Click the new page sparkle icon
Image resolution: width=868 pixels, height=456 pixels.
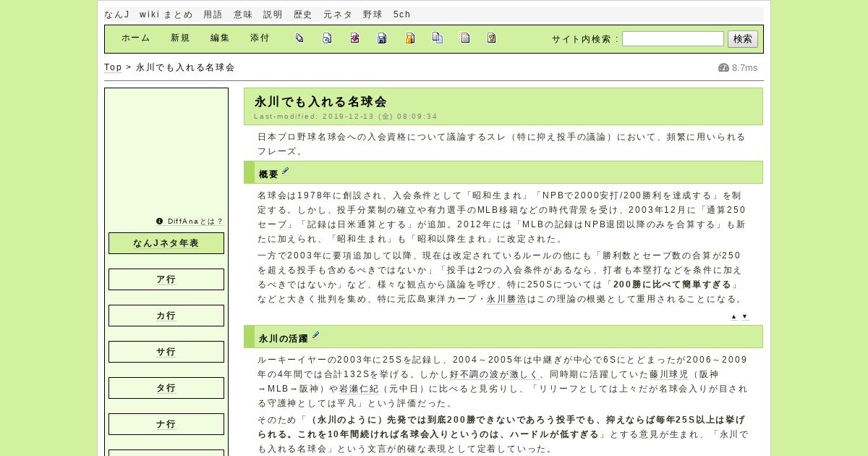pyautogui.click(x=464, y=38)
